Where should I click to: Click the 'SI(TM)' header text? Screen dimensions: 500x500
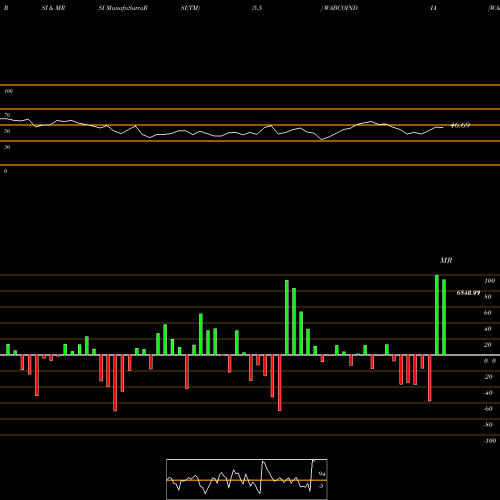pos(190,8)
